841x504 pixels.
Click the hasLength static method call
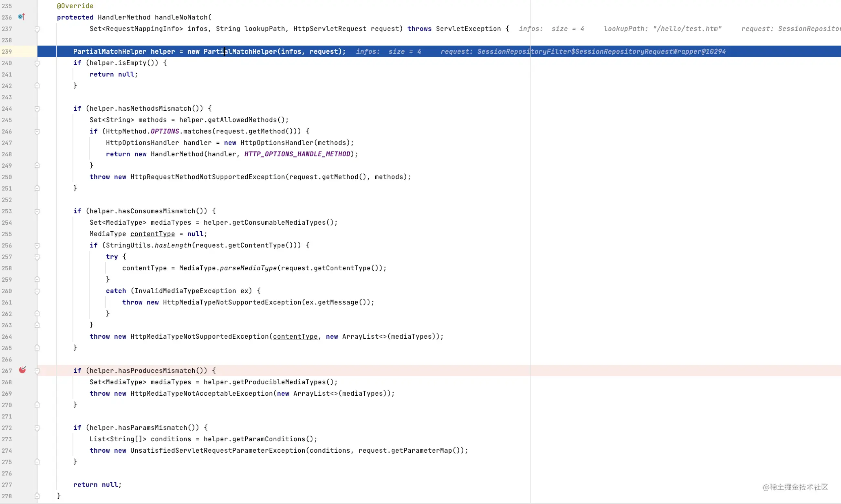[x=173, y=245]
